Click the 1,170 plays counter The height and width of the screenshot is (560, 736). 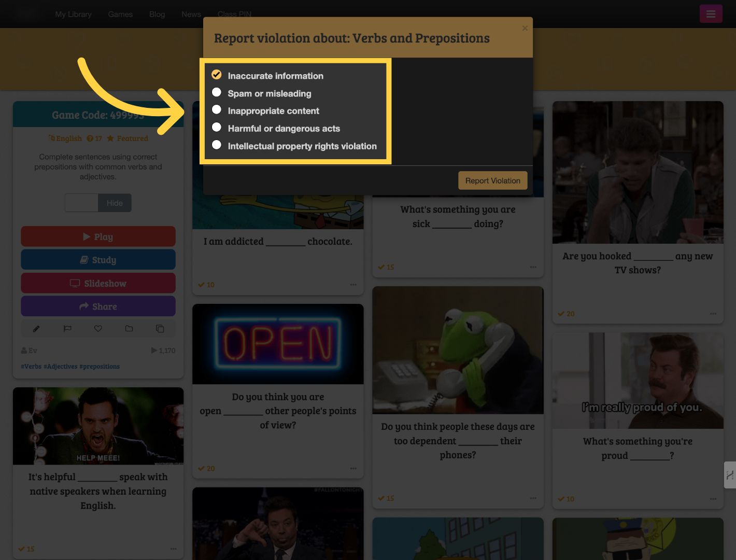(x=163, y=351)
